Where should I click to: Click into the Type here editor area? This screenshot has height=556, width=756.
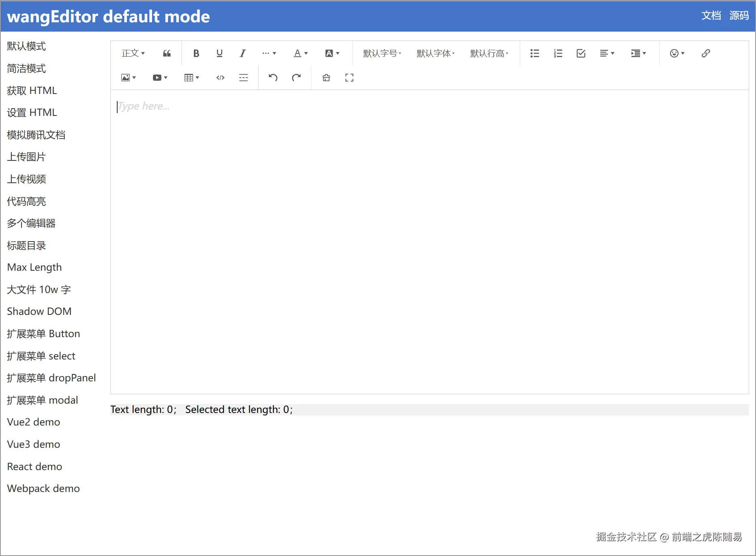[x=430, y=242]
